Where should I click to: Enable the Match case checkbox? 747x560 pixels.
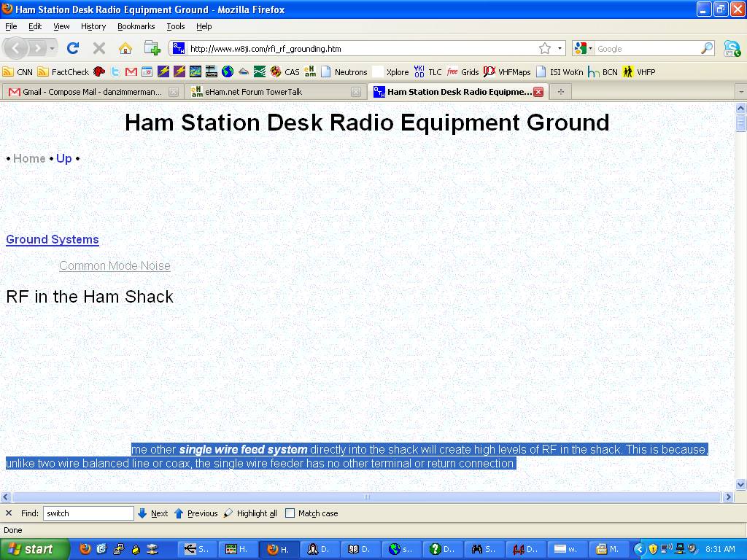point(290,513)
